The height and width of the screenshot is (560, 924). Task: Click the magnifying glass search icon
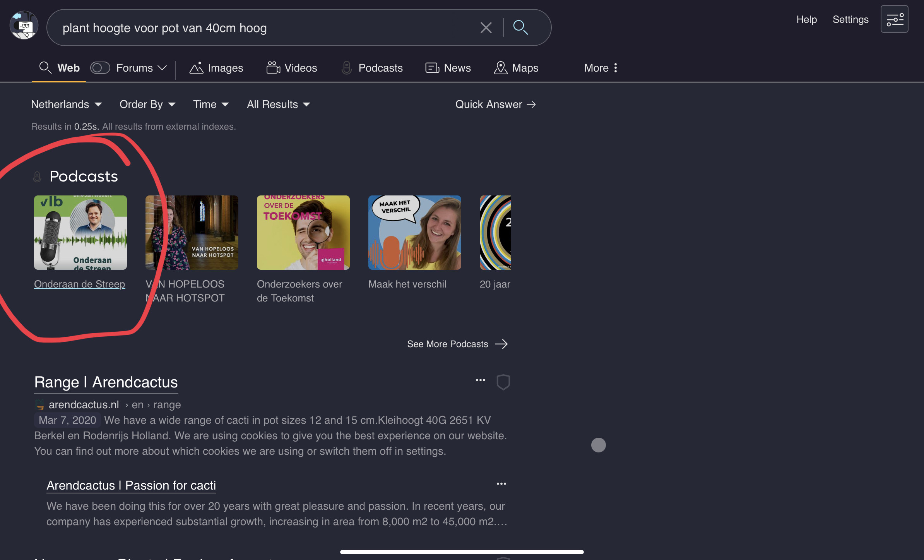[520, 27]
